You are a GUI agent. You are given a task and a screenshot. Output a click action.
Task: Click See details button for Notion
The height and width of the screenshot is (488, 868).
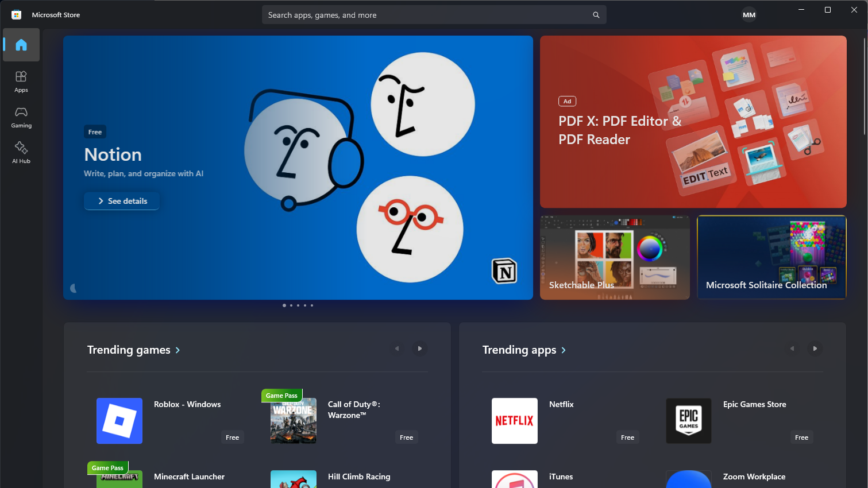pos(122,201)
